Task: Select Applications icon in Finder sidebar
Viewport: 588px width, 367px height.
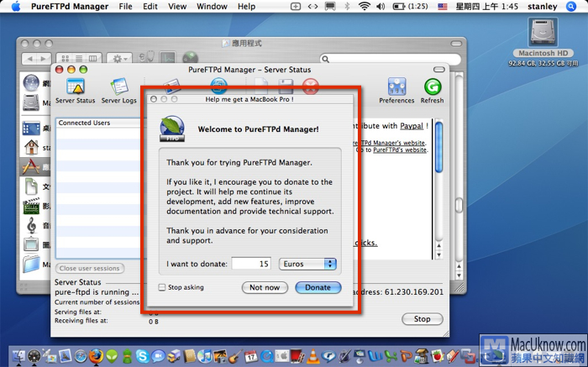Action: 31,166
